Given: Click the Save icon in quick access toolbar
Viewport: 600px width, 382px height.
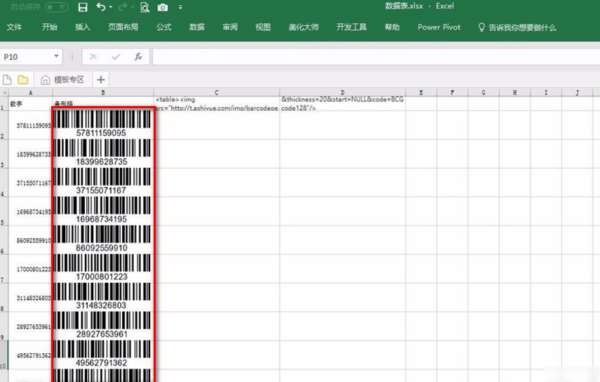Looking at the screenshot, I should point(83,7).
